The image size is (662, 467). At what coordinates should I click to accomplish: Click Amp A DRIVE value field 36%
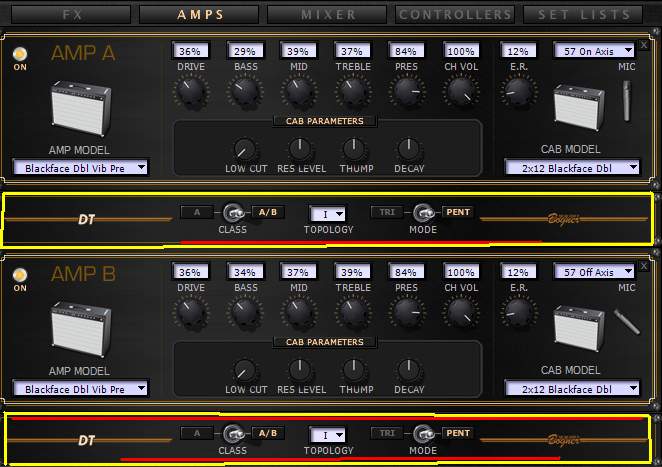190,51
